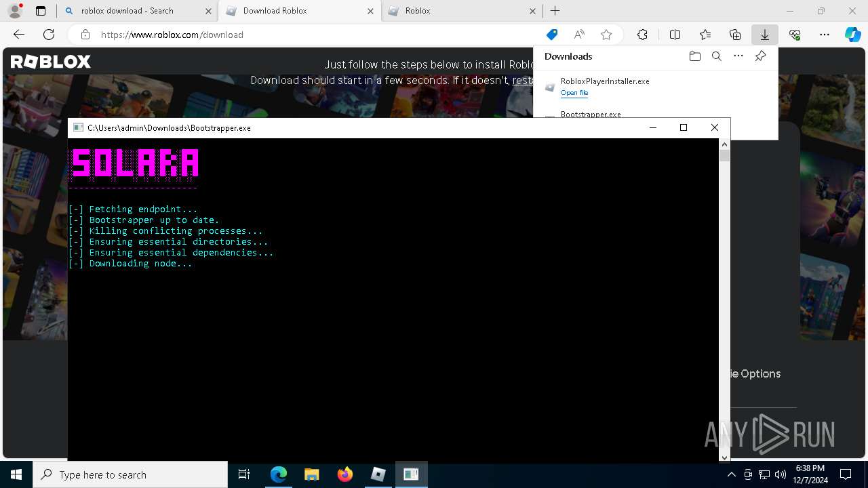
Task: Open the shopping price tag icon
Action: click(x=552, y=35)
